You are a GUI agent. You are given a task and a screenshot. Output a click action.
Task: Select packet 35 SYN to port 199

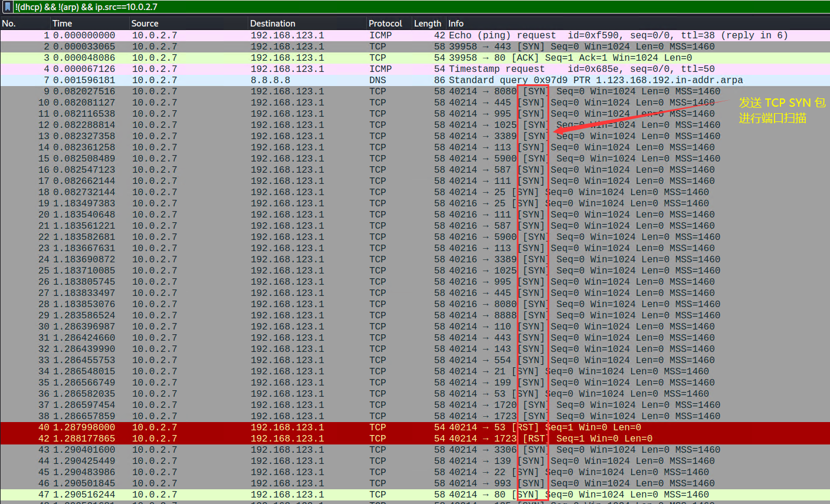click(x=415, y=383)
